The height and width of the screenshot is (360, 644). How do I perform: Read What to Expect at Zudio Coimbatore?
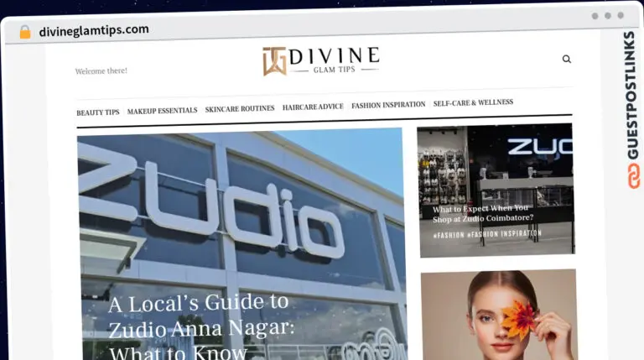[483, 213]
